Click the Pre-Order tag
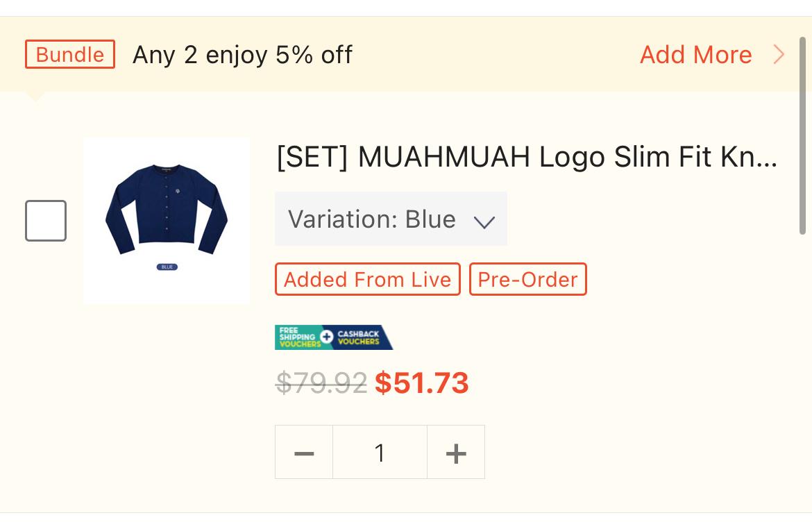This screenshot has height=529, width=812. click(527, 279)
